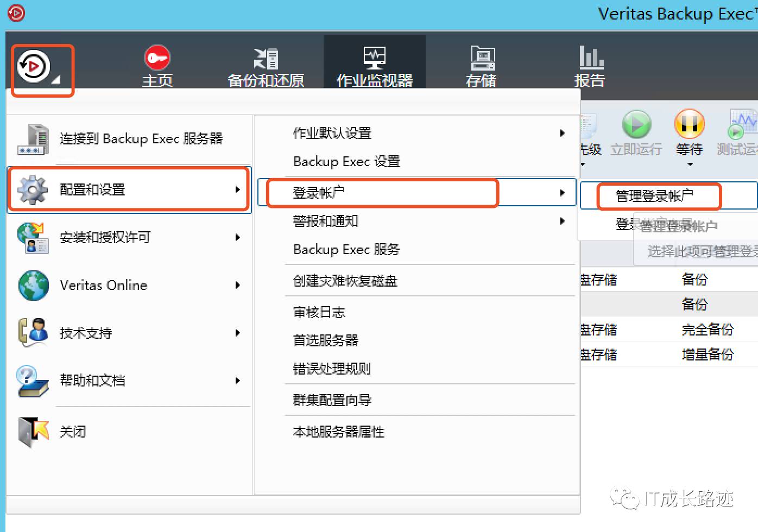Screen dimensions: 758x532
Task: Expand the arrow beside Veritas Online
Action: pos(237,285)
